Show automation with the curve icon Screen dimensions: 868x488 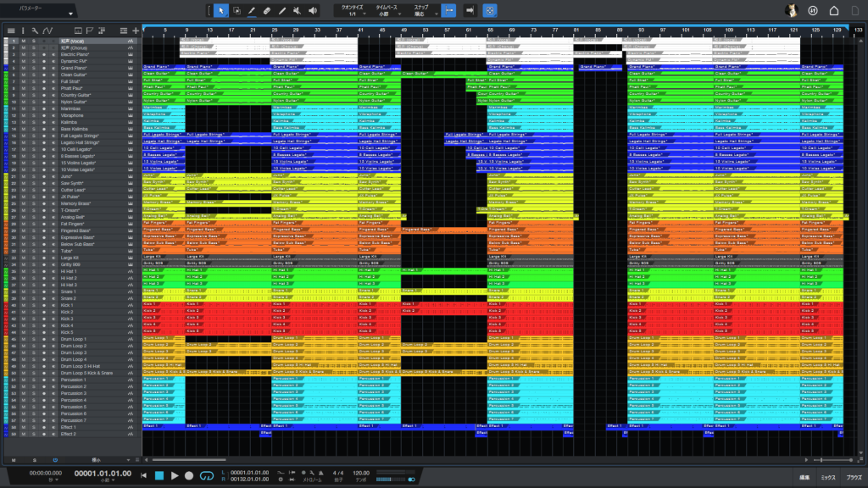click(x=47, y=30)
